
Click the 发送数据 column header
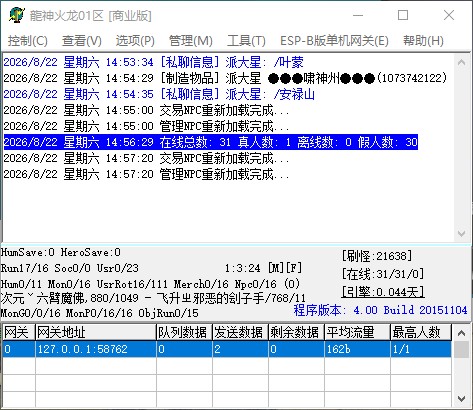click(x=240, y=332)
